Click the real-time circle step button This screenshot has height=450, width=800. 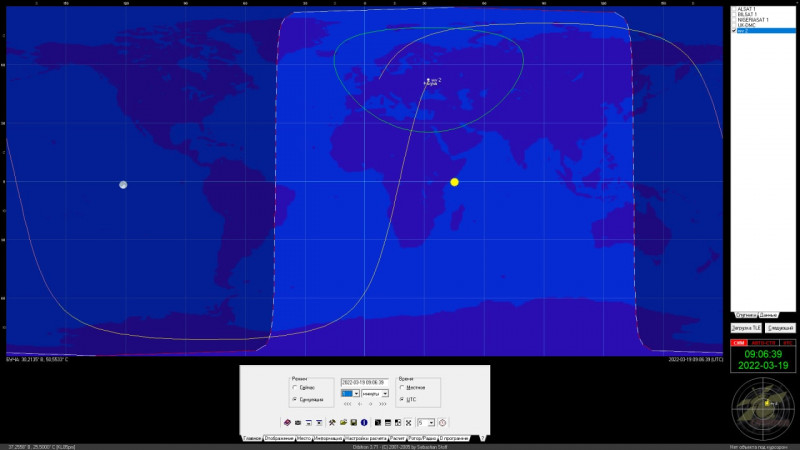[x=370, y=404]
